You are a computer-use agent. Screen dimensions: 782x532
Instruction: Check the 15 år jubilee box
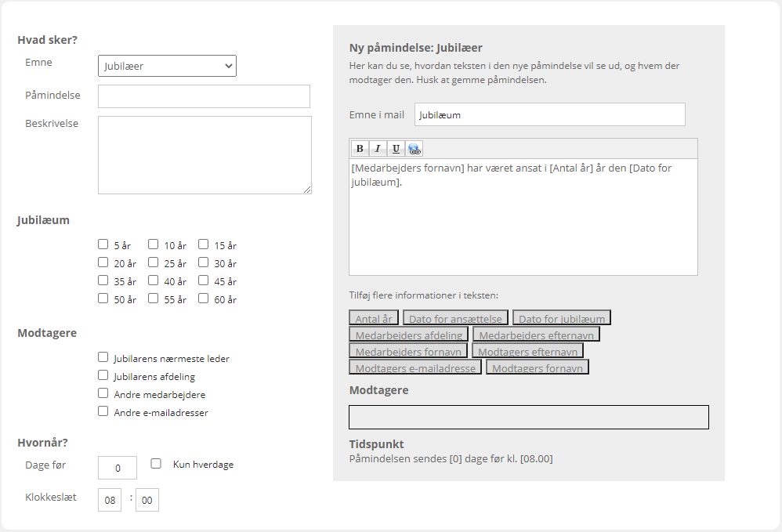point(204,244)
